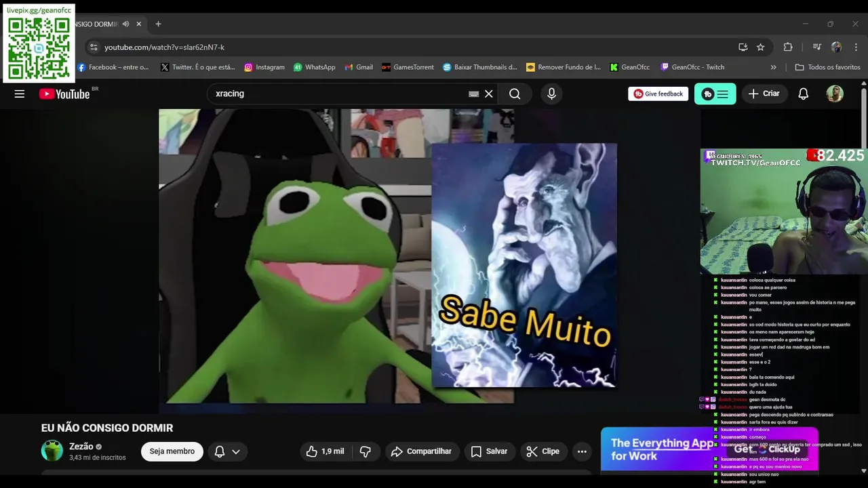Screen dimensions: 868x488
Task: Share the video via Compartilhar
Action: click(x=422, y=451)
